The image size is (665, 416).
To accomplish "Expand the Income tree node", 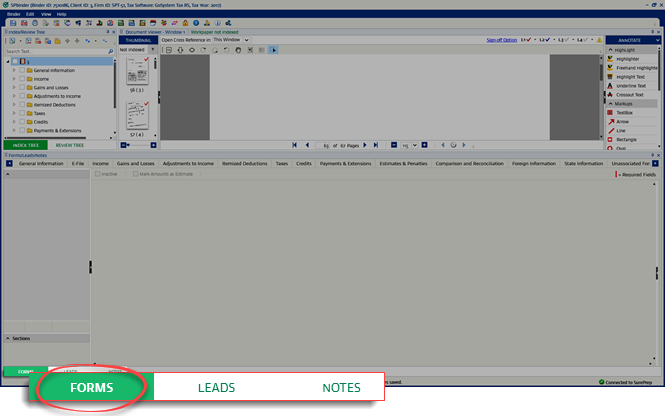I will tap(14, 79).
